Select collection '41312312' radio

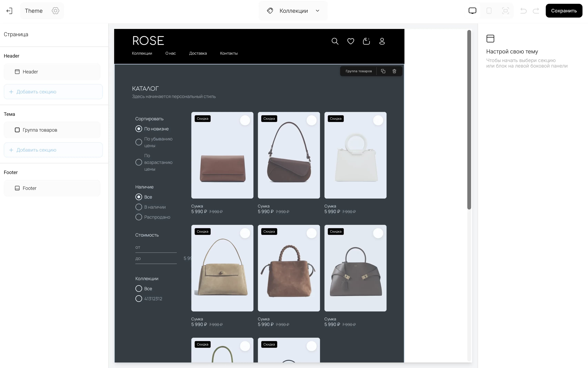[x=139, y=299]
